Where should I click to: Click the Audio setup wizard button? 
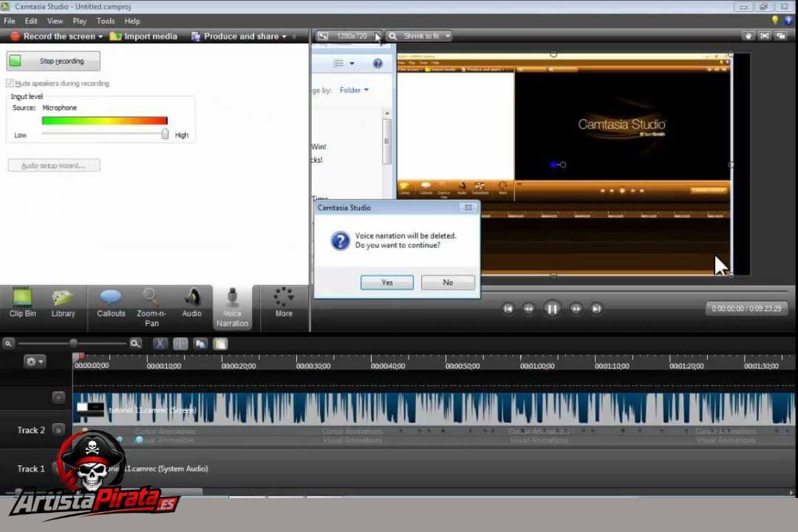coord(54,166)
